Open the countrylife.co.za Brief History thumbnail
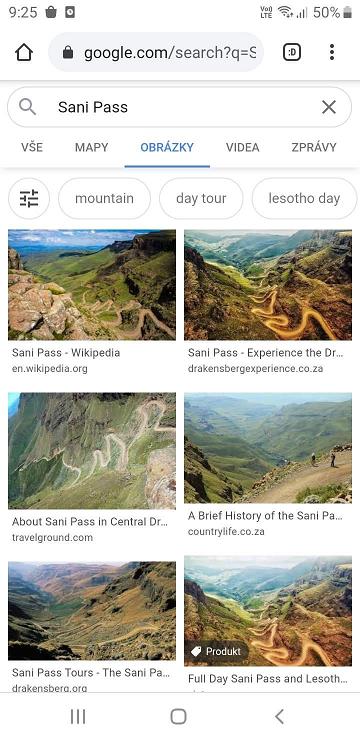Viewport: 360px width, 740px height. [268, 448]
